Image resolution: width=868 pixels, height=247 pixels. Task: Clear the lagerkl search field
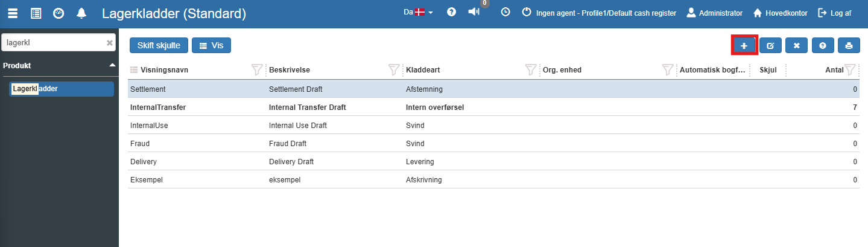click(109, 43)
